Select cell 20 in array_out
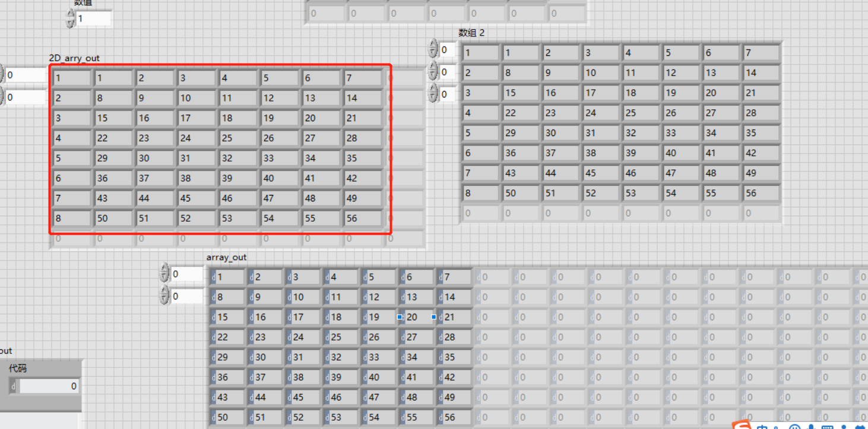The height and width of the screenshot is (429, 868). (x=417, y=317)
